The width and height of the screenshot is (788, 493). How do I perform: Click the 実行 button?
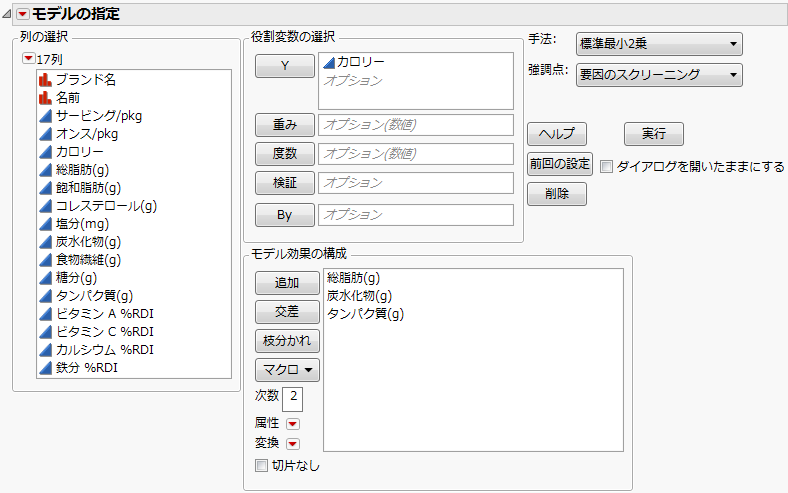(653, 133)
